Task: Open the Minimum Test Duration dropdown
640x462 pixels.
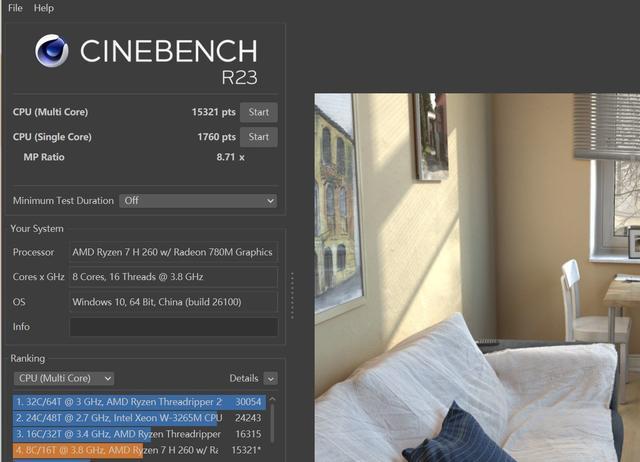Action: (198, 201)
